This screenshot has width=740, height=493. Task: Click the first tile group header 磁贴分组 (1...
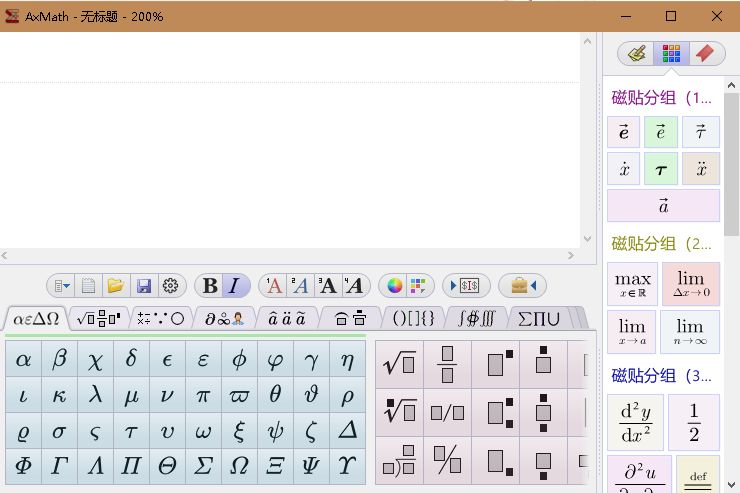(x=661, y=98)
